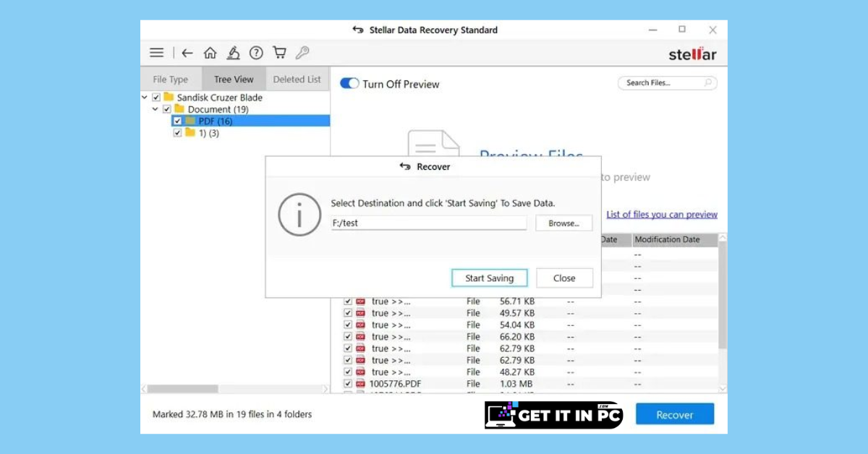The width and height of the screenshot is (868, 454).
Task: Switch to the File Type tab
Action: point(171,80)
